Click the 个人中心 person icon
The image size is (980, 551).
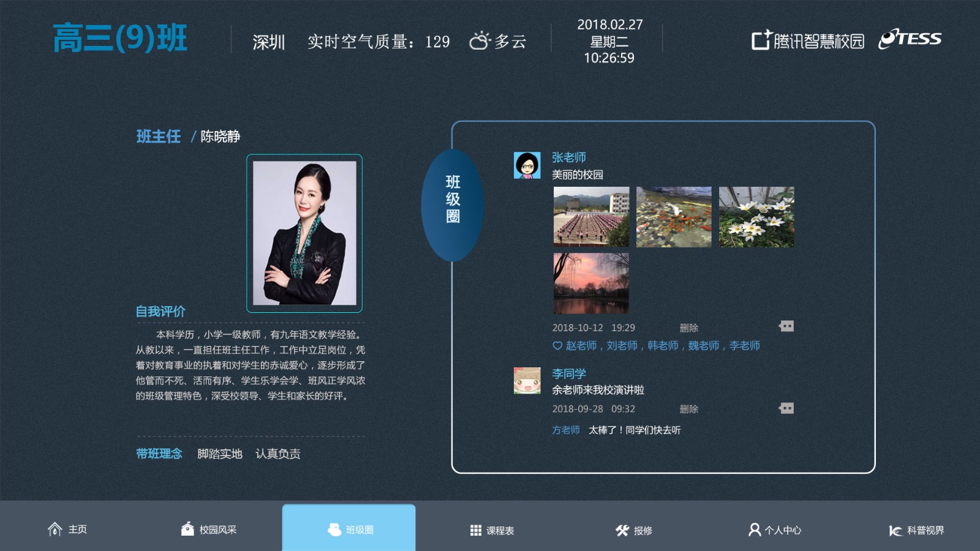pos(755,530)
